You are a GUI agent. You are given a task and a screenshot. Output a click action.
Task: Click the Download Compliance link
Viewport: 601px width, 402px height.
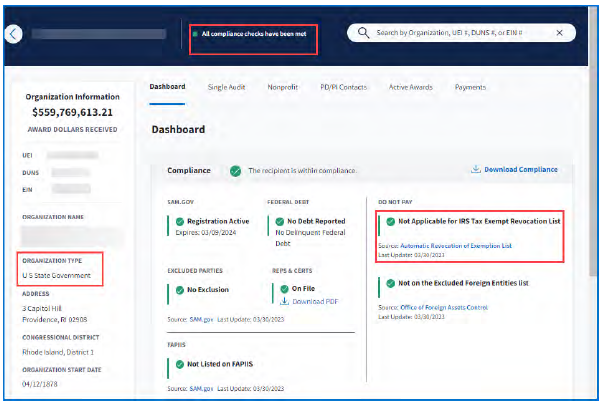tap(520, 170)
